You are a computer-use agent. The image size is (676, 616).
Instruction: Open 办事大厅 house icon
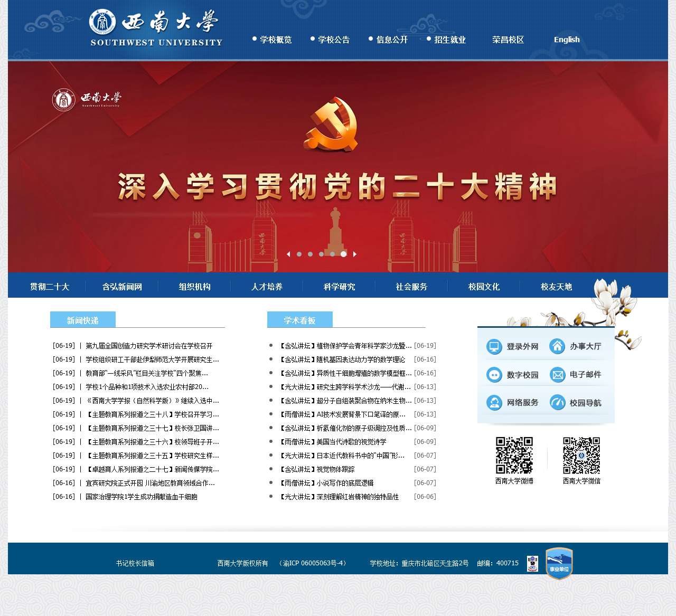coord(557,346)
